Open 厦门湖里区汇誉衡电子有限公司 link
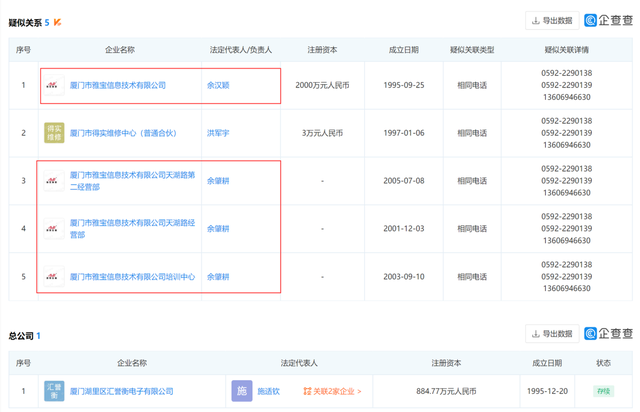Image resolution: width=640 pixels, height=412 pixels. tap(121, 391)
